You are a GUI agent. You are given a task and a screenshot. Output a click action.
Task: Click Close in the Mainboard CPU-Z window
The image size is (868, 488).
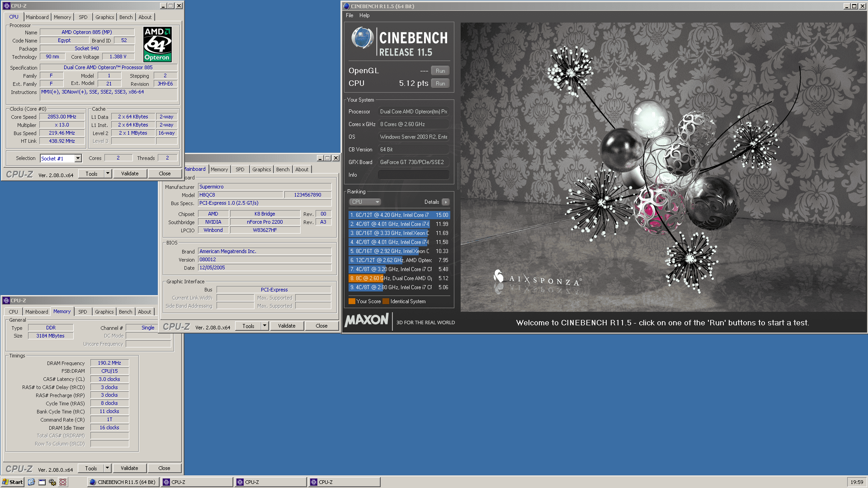[x=321, y=326]
